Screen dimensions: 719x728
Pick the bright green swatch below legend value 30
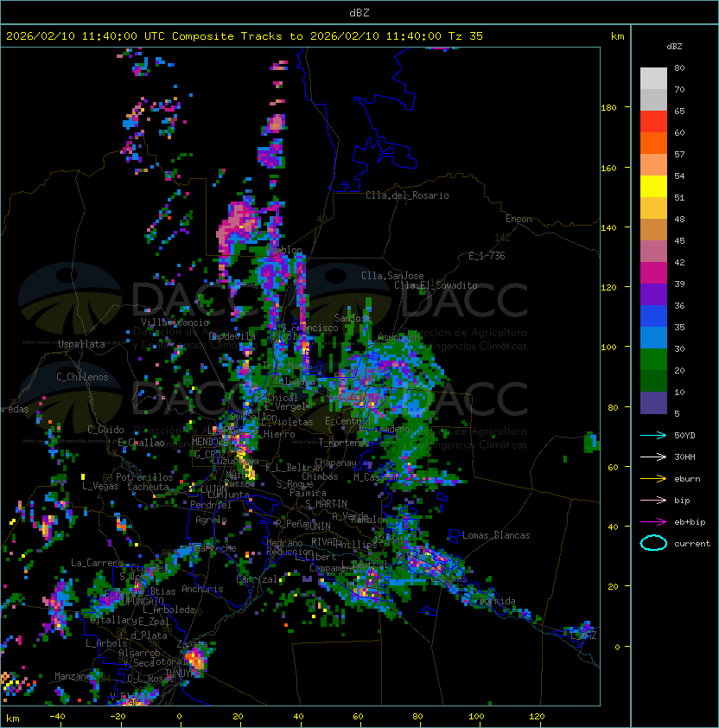point(653,360)
